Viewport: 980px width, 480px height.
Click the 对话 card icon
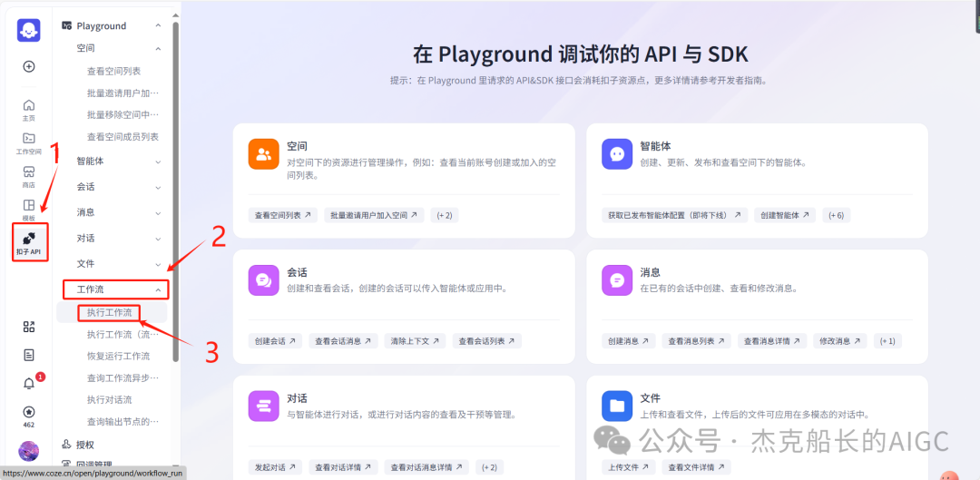coord(263,407)
